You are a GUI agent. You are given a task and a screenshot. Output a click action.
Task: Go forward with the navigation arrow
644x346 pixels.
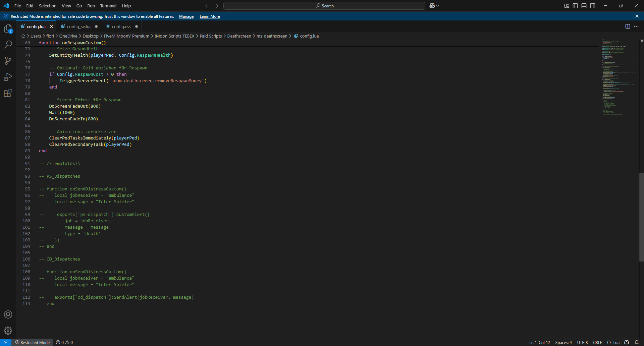pyautogui.click(x=216, y=6)
